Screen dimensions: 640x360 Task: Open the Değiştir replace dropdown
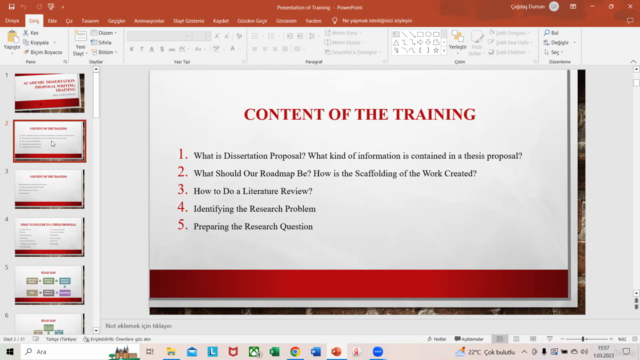pos(575,42)
